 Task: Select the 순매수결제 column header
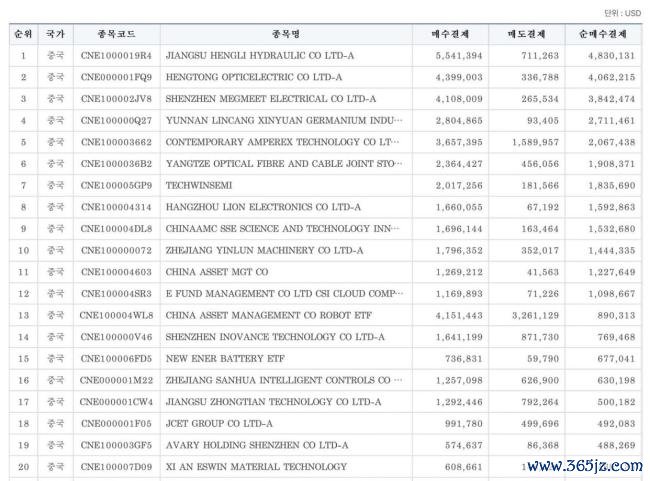pos(603,34)
